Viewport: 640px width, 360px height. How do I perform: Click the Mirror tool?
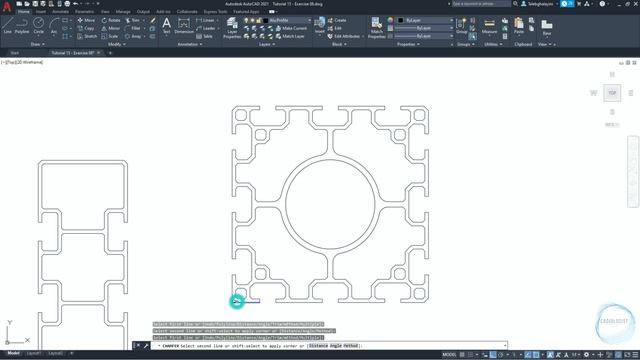111,28
